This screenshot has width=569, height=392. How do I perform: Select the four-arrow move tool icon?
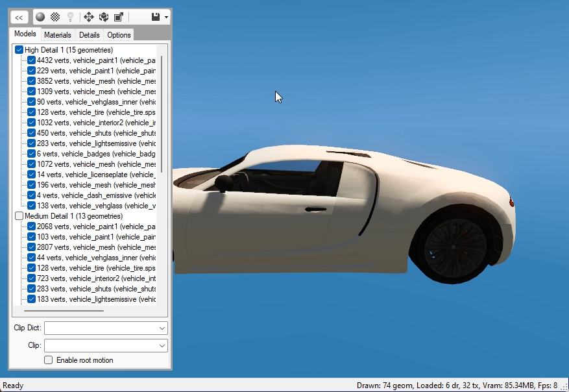89,17
